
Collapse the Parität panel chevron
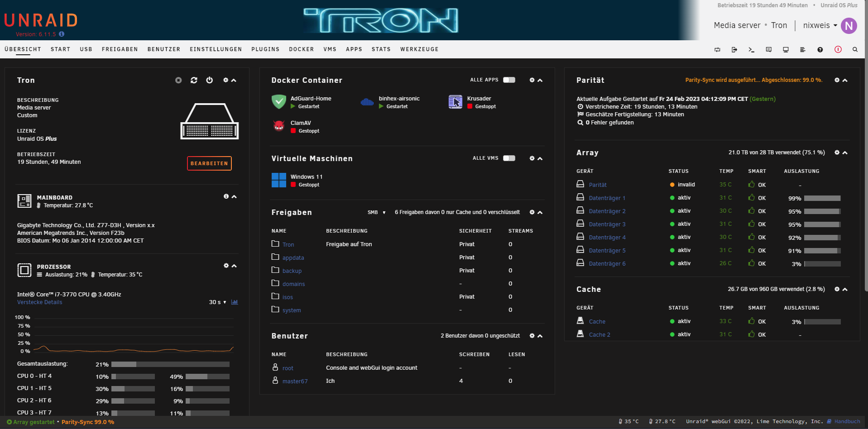tap(845, 81)
